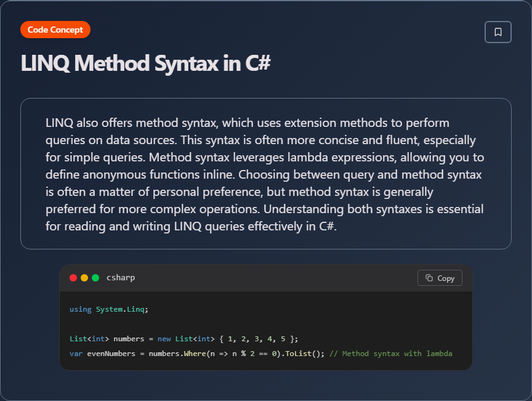Click the csharp language label
The image size is (532, 401).
[x=121, y=278]
